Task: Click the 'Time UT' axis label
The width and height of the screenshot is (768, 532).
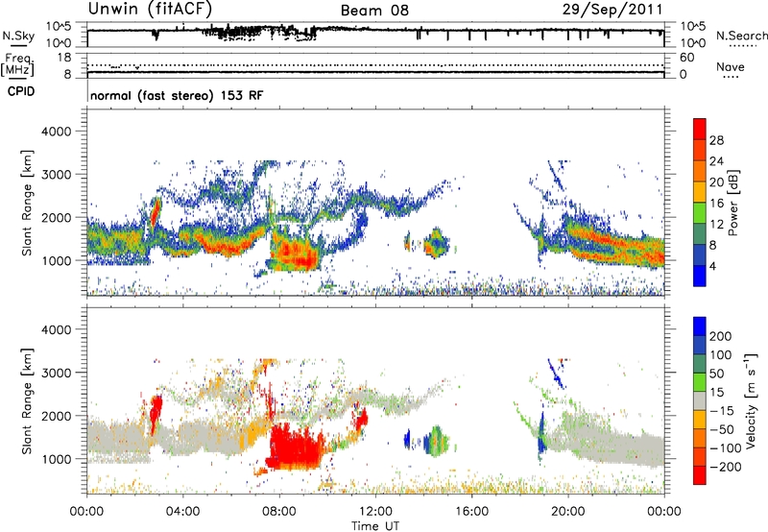Action: [375, 526]
